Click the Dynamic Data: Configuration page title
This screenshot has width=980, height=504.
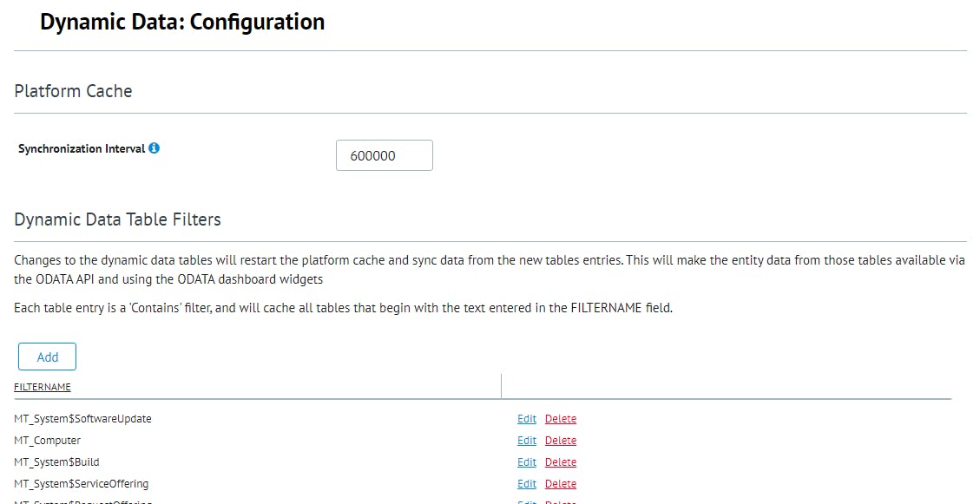182,23
